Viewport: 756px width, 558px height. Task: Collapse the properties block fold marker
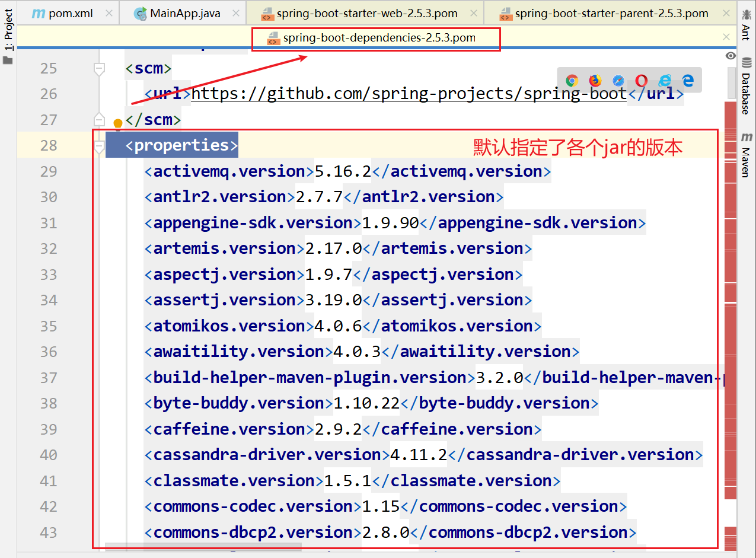click(x=99, y=146)
